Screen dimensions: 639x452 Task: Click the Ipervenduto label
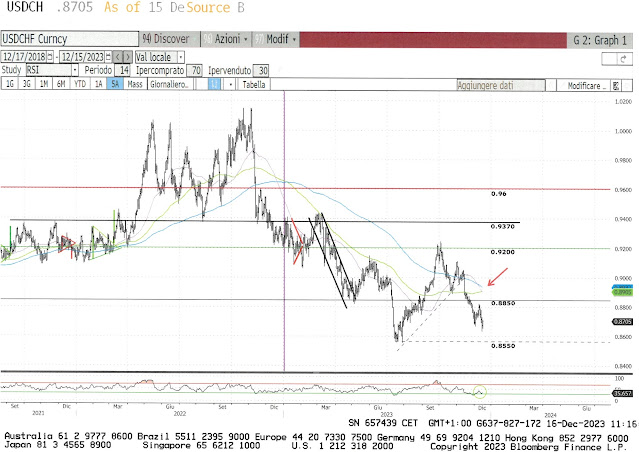click(229, 70)
